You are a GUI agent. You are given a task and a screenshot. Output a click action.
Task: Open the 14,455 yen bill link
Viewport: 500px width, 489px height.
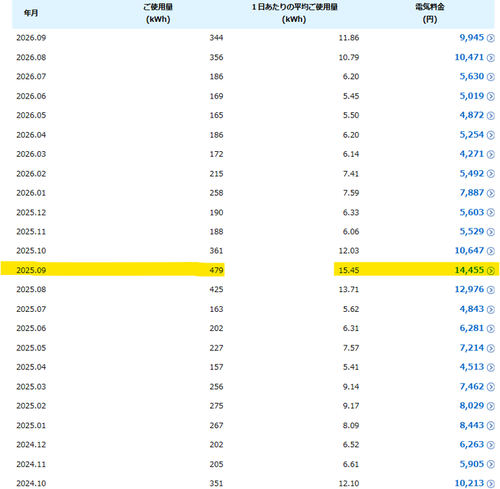(469, 270)
